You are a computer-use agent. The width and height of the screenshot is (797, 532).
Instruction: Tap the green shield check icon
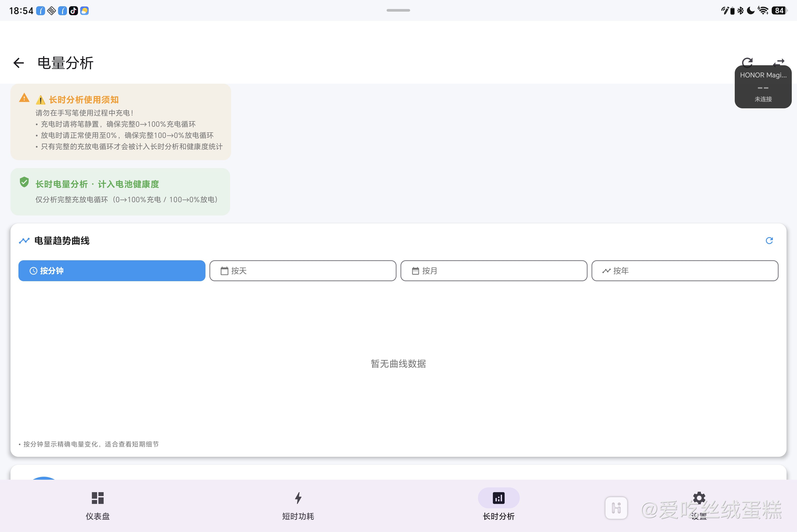pos(24,182)
